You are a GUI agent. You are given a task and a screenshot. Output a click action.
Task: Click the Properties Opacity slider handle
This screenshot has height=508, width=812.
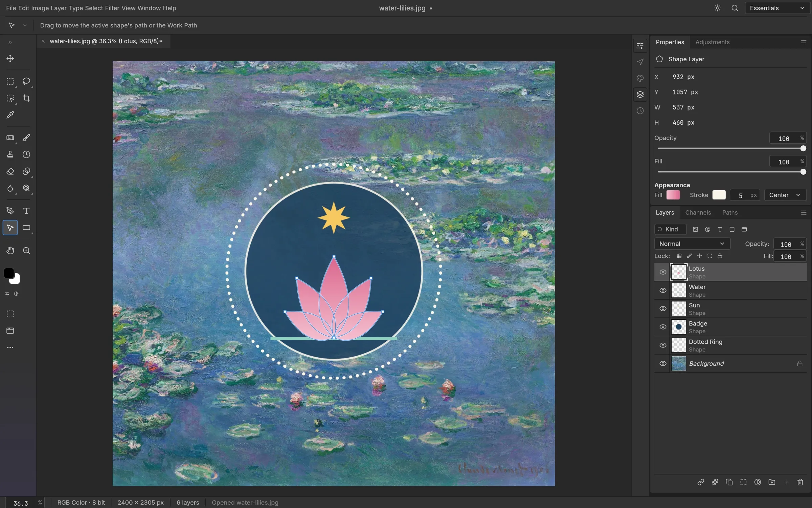(x=803, y=149)
